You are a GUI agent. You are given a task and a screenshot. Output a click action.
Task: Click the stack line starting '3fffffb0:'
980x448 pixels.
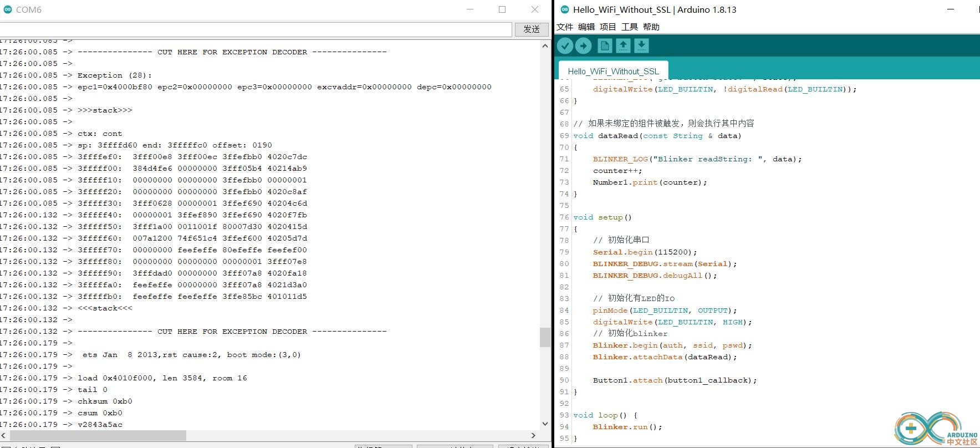pos(192,296)
